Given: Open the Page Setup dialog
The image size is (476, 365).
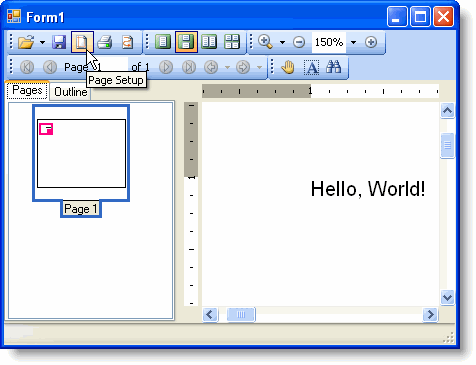Looking at the screenshot, I should coord(82,42).
